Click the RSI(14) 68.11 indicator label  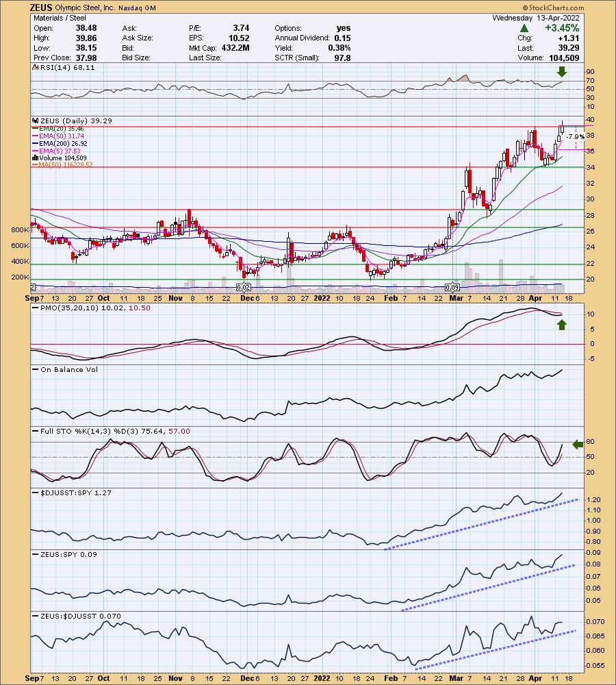click(x=64, y=68)
